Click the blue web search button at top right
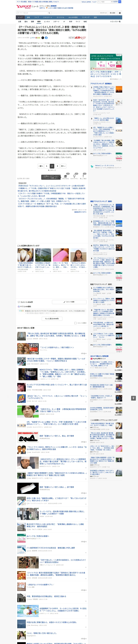The height and width of the screenshot is (644, 138). [120, 2]
